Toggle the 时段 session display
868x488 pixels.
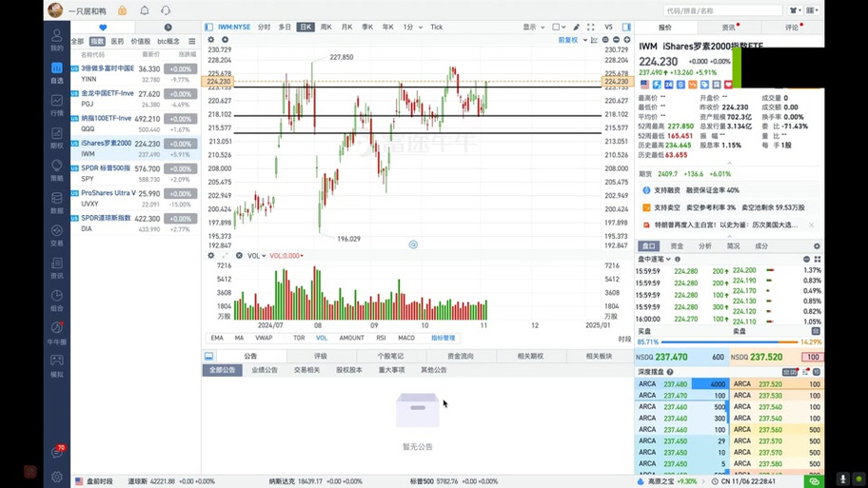tap(624, 339)
